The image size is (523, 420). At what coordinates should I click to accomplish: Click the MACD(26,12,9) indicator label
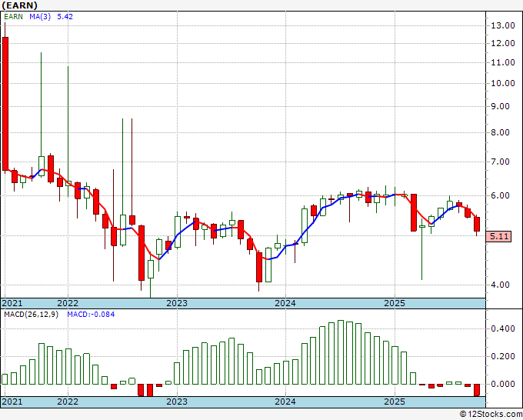tap(31, 315)
